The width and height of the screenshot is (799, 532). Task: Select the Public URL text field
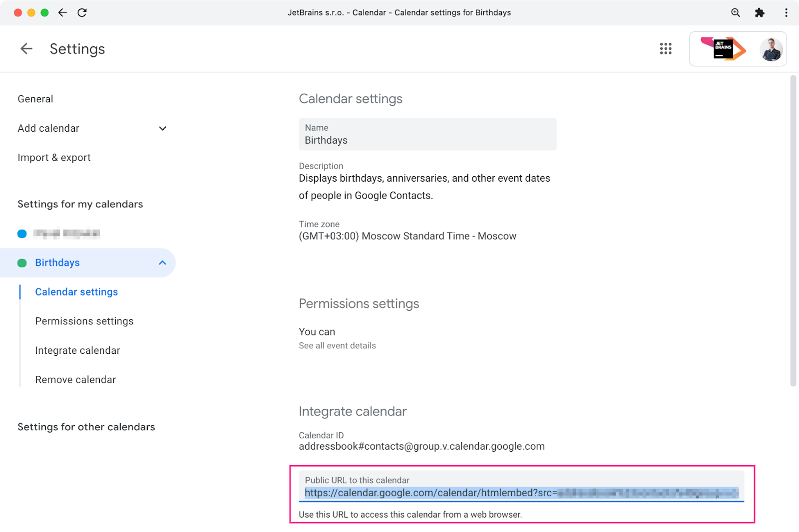pos(521,493)
